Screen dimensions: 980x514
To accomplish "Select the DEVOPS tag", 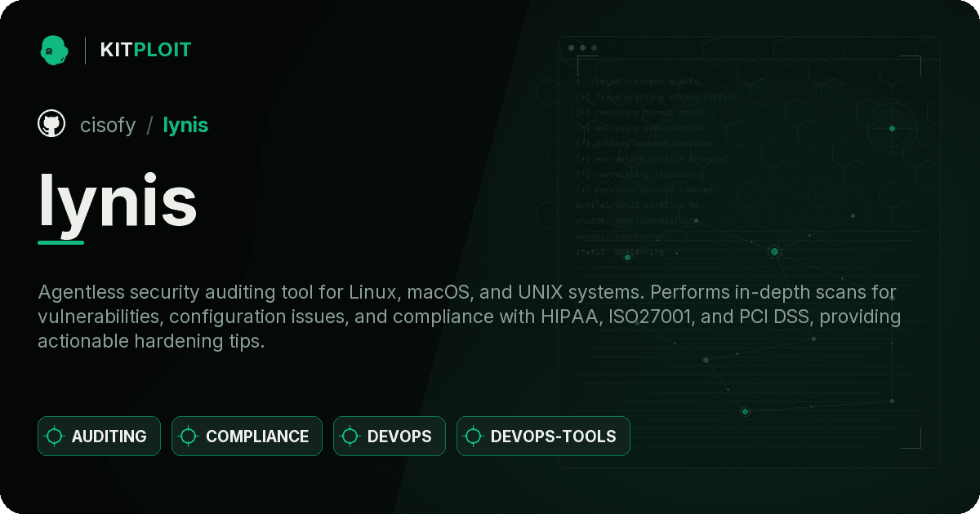I will click(x=390, y=436).
